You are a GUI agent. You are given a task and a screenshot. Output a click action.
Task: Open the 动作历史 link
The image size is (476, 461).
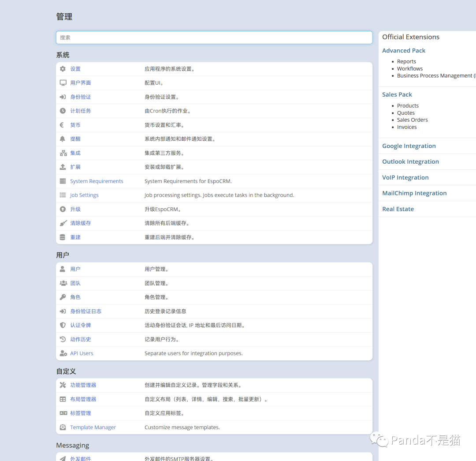81,339
